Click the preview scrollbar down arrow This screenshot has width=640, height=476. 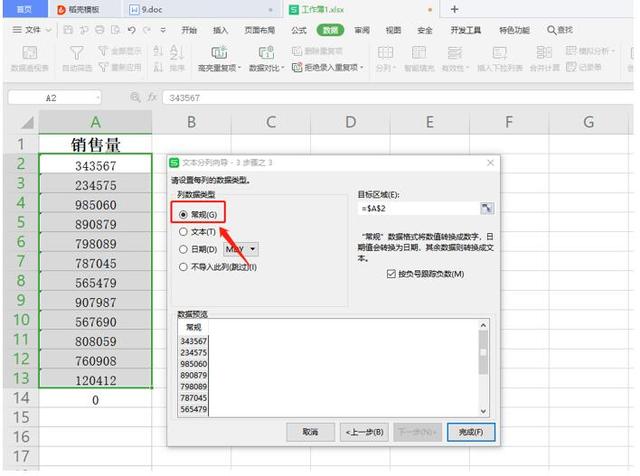tap(483, 411)
